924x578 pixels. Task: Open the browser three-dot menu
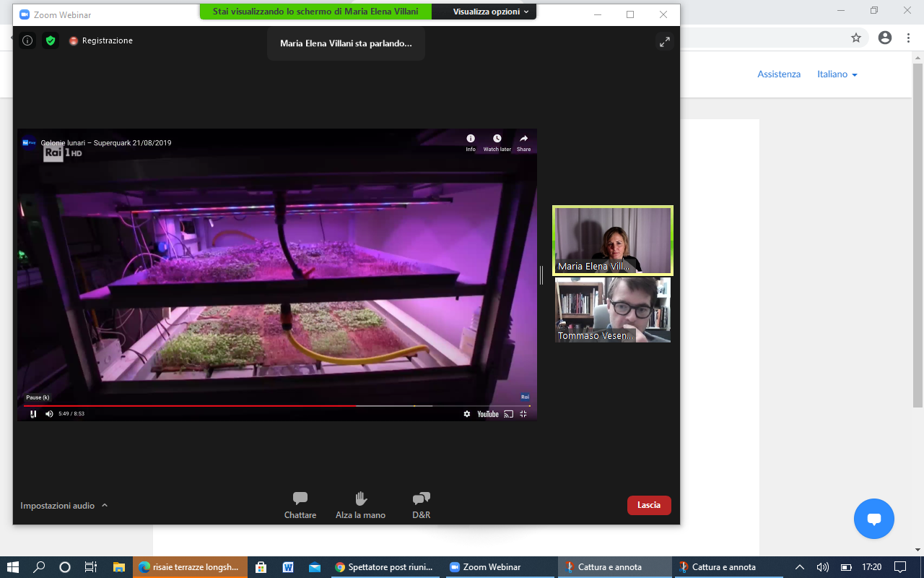click(908, 38)
